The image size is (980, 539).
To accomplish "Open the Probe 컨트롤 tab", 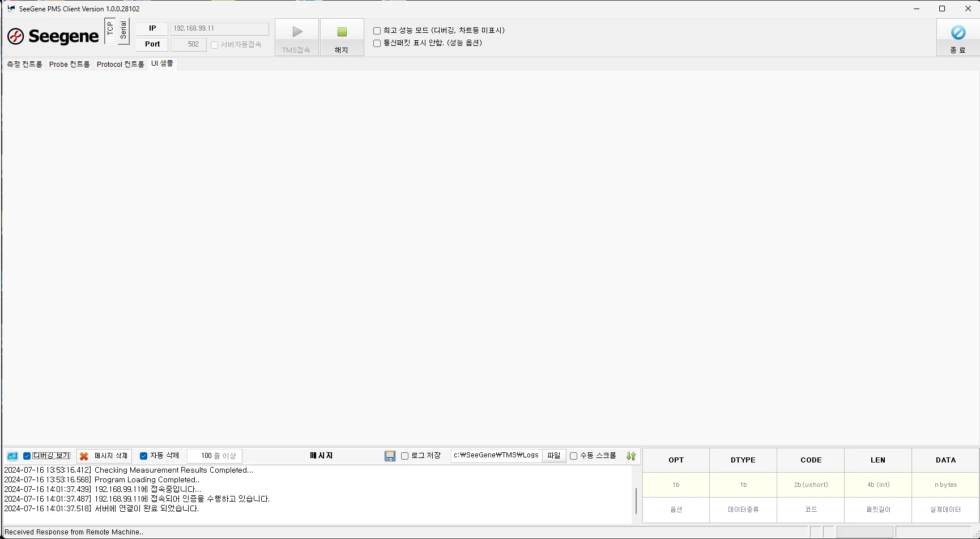I will click(69, 64).
